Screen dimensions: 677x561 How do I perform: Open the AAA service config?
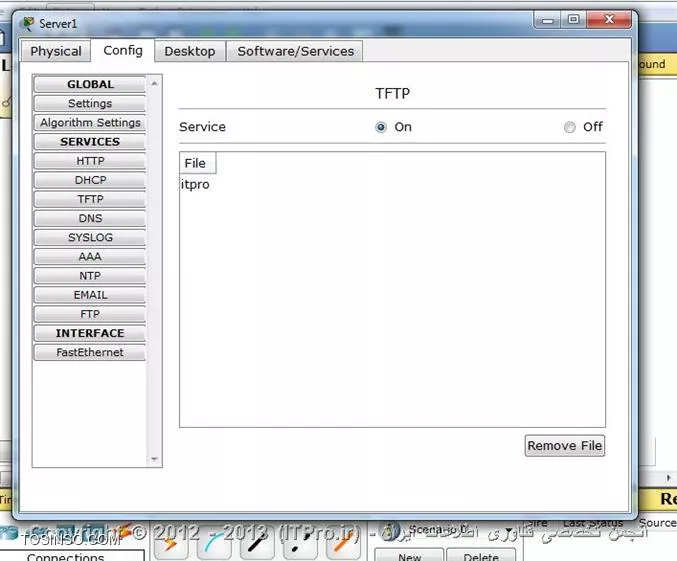point(90,257)
